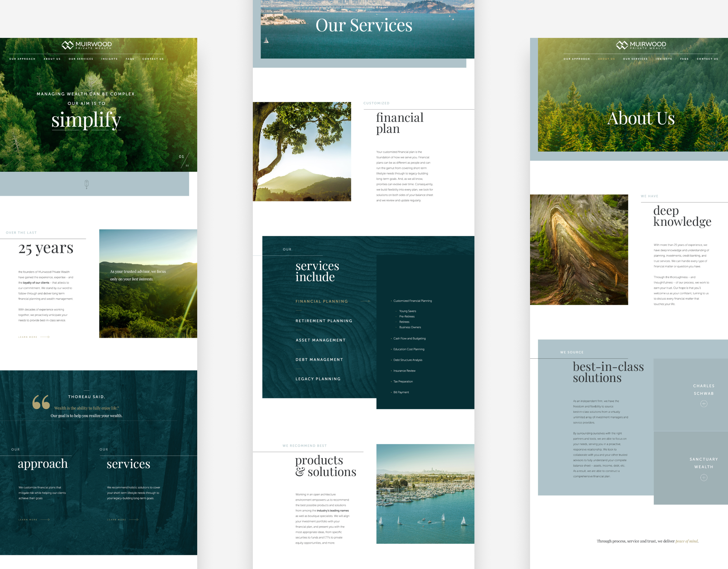Select Legacy Planning service tab
Viewport: 728px width, 569px height.
(318, 379)
